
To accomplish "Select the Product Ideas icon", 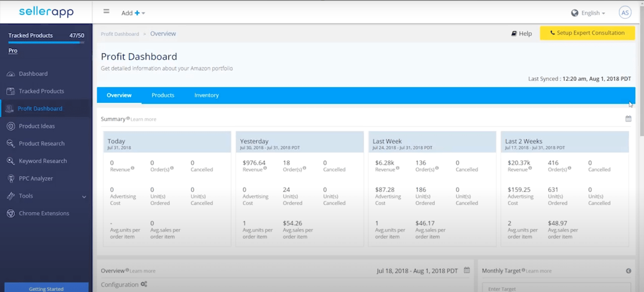I will click(11, 126).
